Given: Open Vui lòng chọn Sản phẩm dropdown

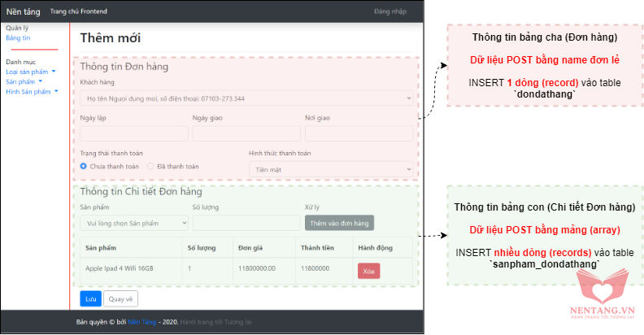Looking at the screenshot, I should [x=133, y=223].
